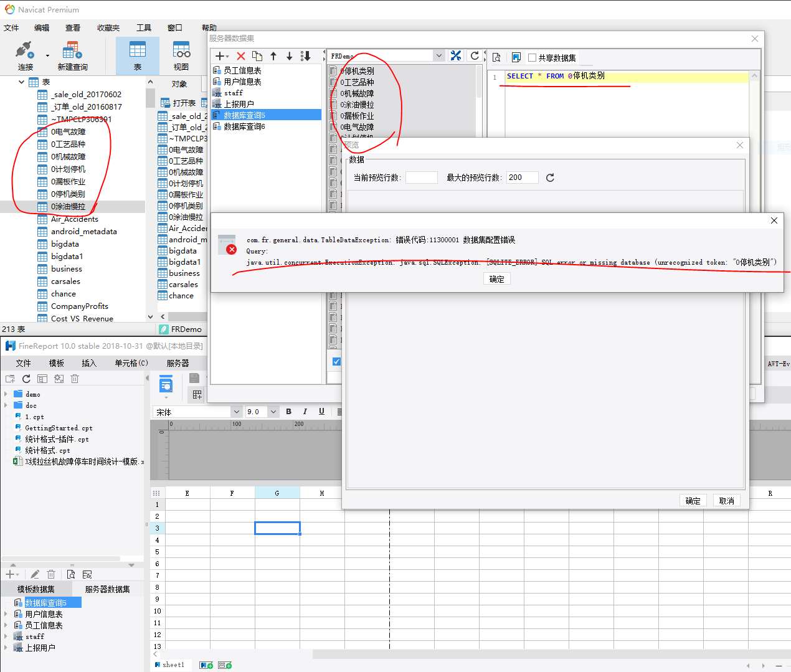The image size is (791, 672).
Task: Open the font size 9.0 dropdown
Action: tap(273, 412)
